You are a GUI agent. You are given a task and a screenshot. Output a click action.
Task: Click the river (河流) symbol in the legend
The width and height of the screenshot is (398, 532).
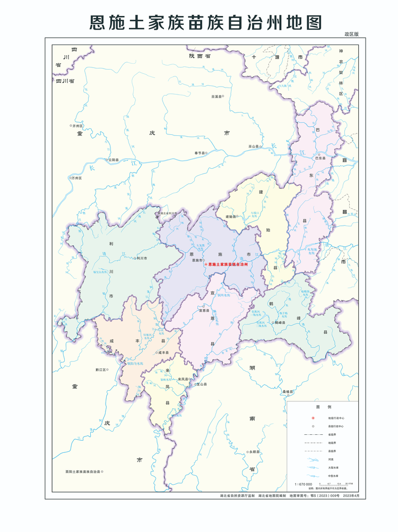313,459
